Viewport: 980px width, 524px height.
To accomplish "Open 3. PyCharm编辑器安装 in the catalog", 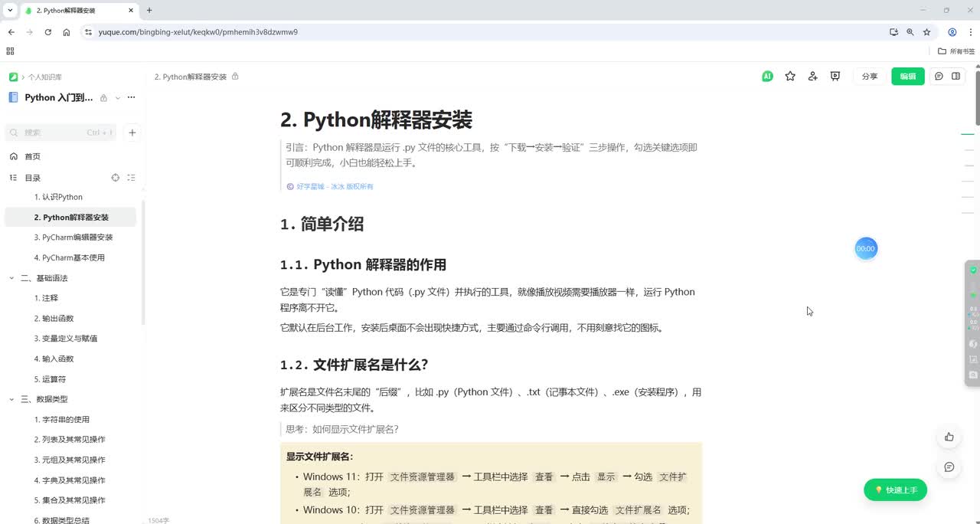I will 73,237.
